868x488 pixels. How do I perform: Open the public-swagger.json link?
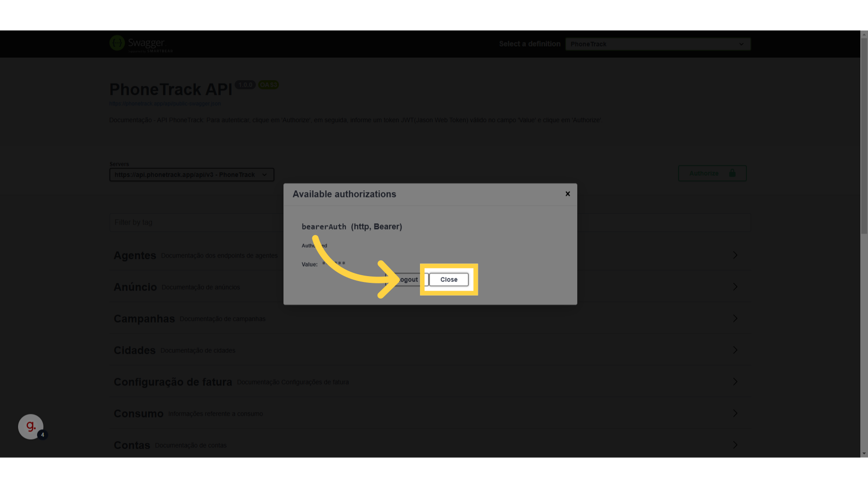tap(165, 103)
